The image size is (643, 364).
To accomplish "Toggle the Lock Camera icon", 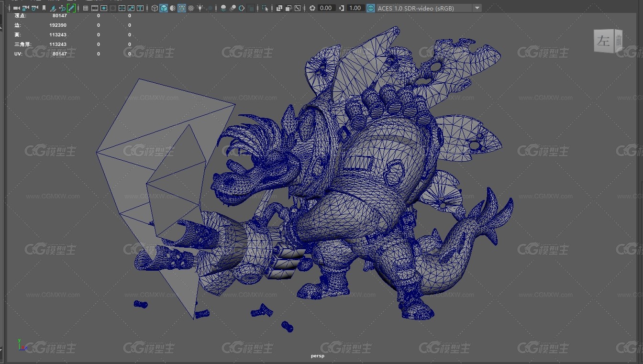I will [25, 8].
